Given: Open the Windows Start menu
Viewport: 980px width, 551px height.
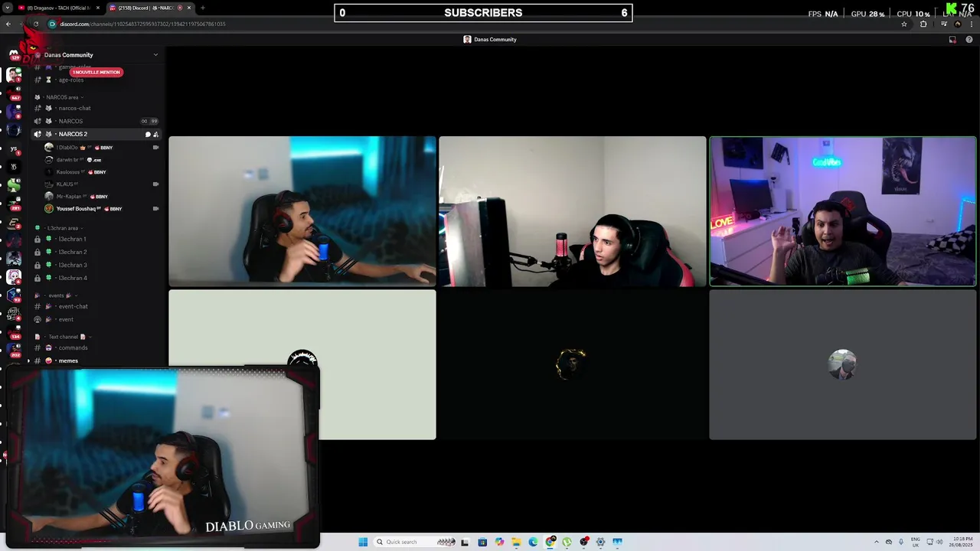Looking at the screenshot, I should pyautogui.click(x=363, y=542).
